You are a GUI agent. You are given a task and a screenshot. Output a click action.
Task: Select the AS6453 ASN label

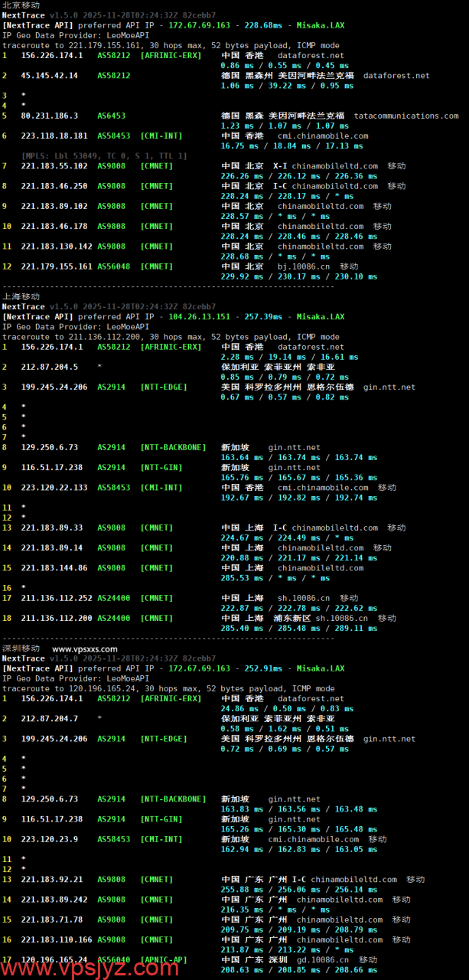111,116
